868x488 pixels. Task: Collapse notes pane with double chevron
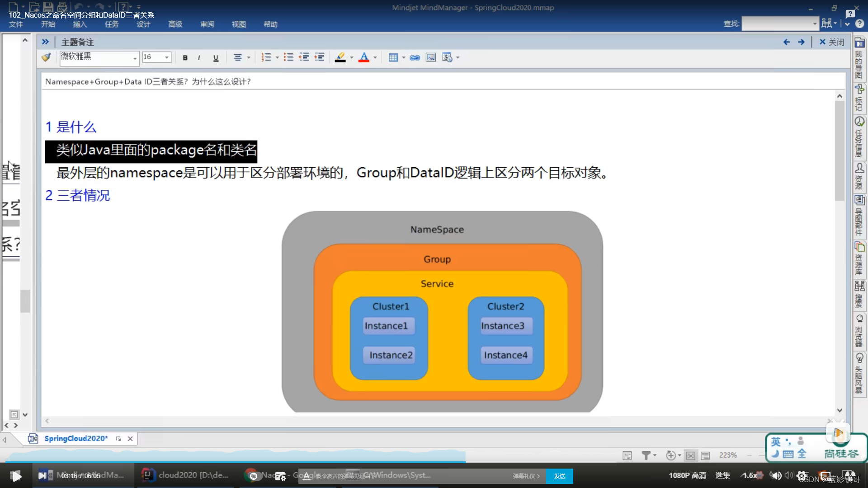pos(45,42)
